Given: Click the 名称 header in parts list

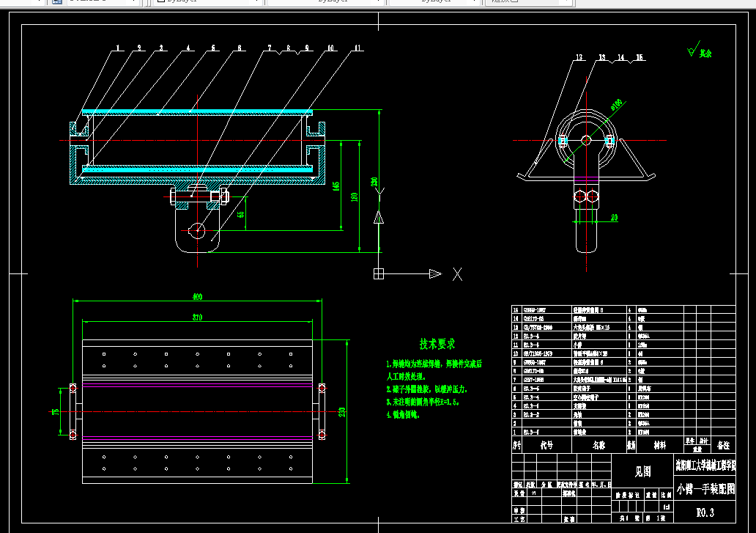Looking at the screenshot, I should point(598,445).
